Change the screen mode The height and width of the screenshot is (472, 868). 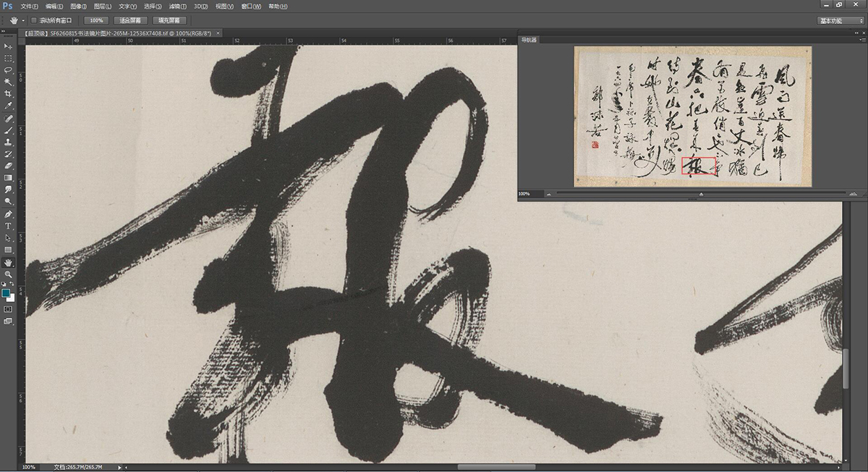click(8, 321)
